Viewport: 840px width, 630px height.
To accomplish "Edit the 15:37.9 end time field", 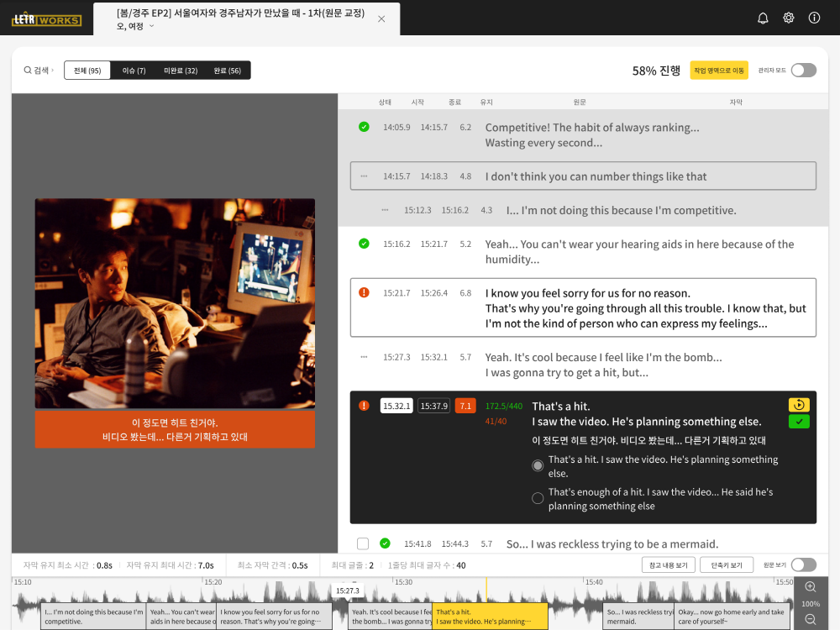I will [x=434, y=406].
